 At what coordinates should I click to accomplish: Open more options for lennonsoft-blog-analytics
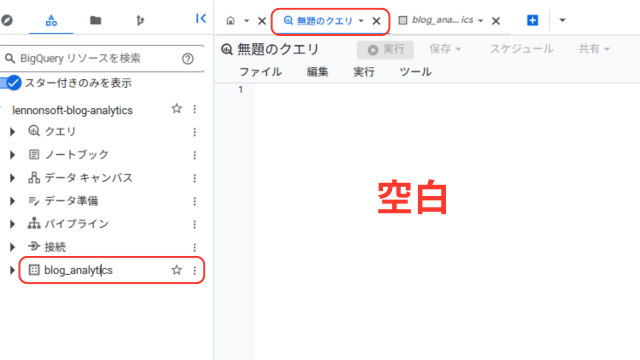coord(195,109)
